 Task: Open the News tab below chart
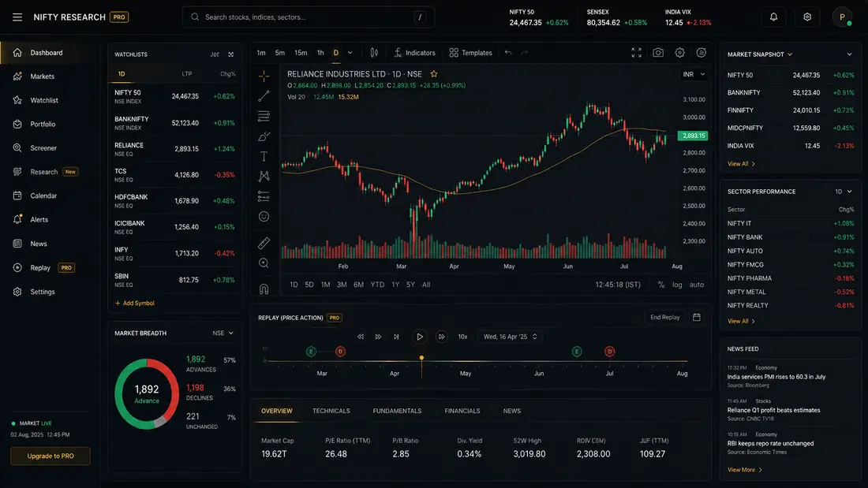coord(511,411)
